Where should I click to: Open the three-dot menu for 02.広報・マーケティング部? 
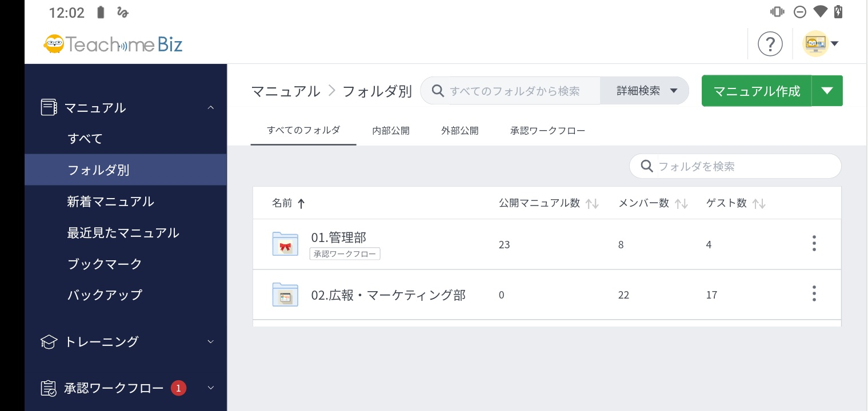tap(814, 294)
